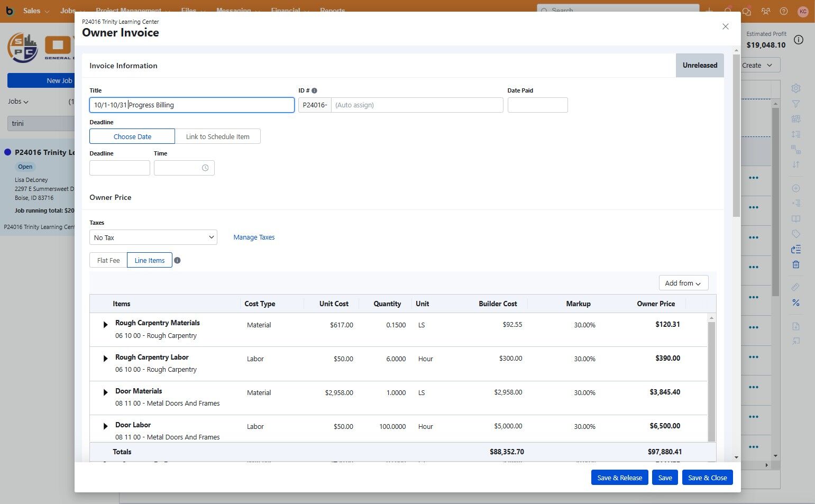The width and height of the screenshot is (815, 504).
Task: Click the Date Paid input field
Action: point(537,105)
